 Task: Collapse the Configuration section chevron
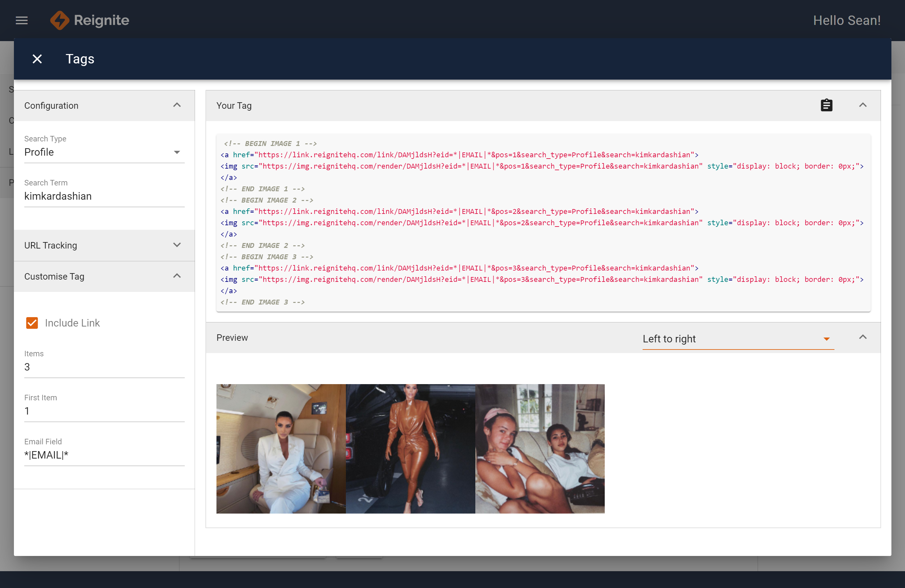(177, 105)
